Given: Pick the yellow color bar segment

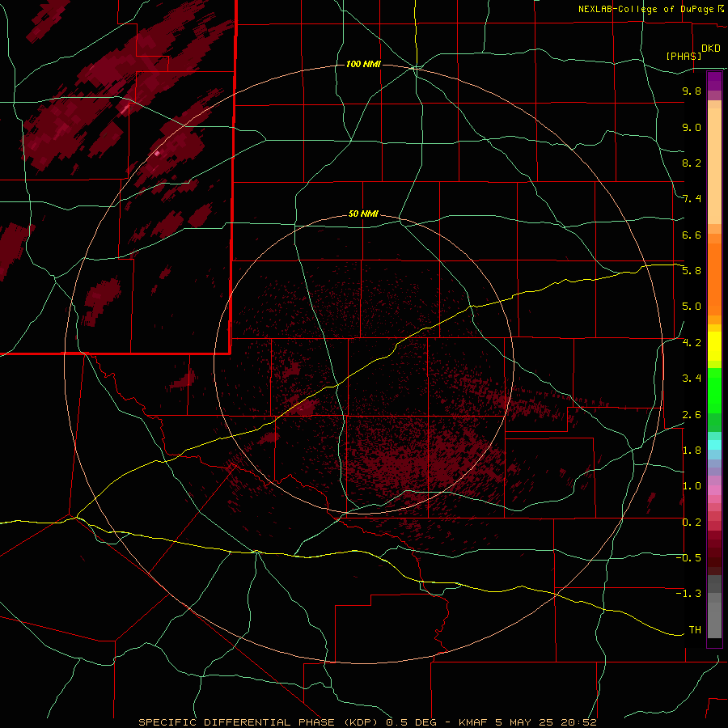Looking at the screenshot, I should pos(714,346).
